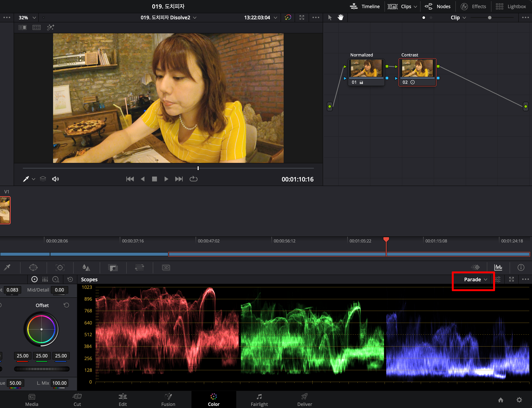
Task: Select the Power Window tool icon
Action: click(33, 267)
